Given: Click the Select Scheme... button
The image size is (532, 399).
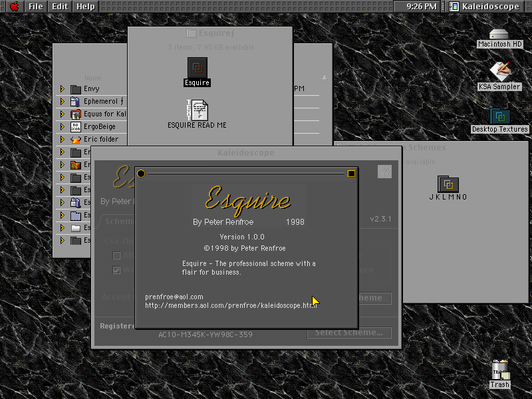Looking at the screenshot, I should [x=349, y=332].
